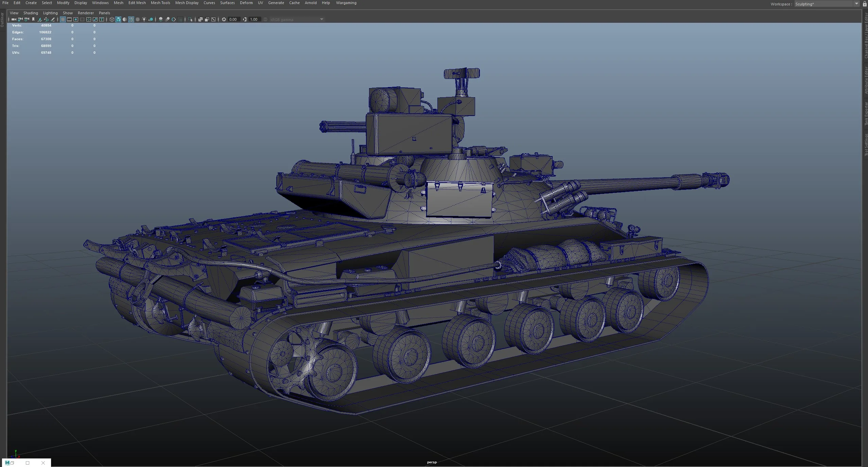Click the Edges count 106822
Viewport: 868px width, 467px height.
tap(45, 32)
